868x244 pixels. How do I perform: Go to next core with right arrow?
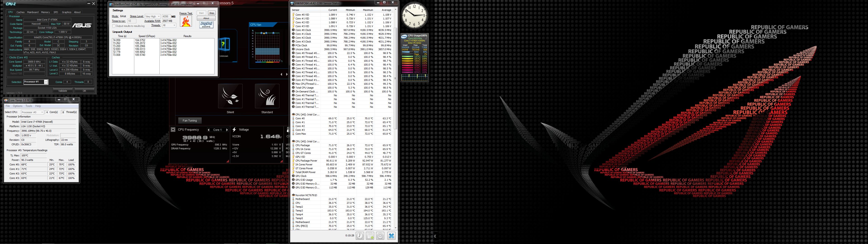point(227,130)
